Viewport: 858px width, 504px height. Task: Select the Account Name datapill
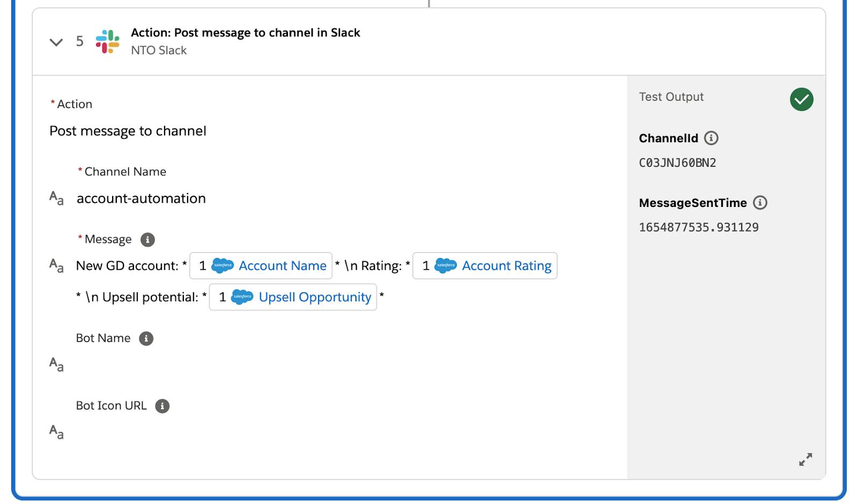click(261, 265)
